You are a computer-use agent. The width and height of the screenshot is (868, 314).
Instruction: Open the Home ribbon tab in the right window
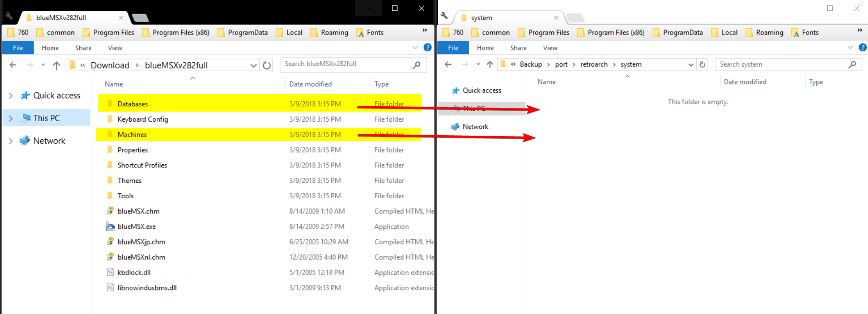click(x=485, y=48)
